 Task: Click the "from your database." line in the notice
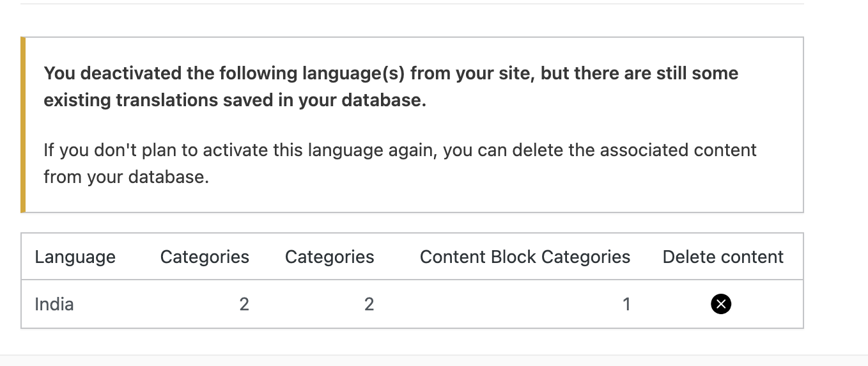pos(127,177)
